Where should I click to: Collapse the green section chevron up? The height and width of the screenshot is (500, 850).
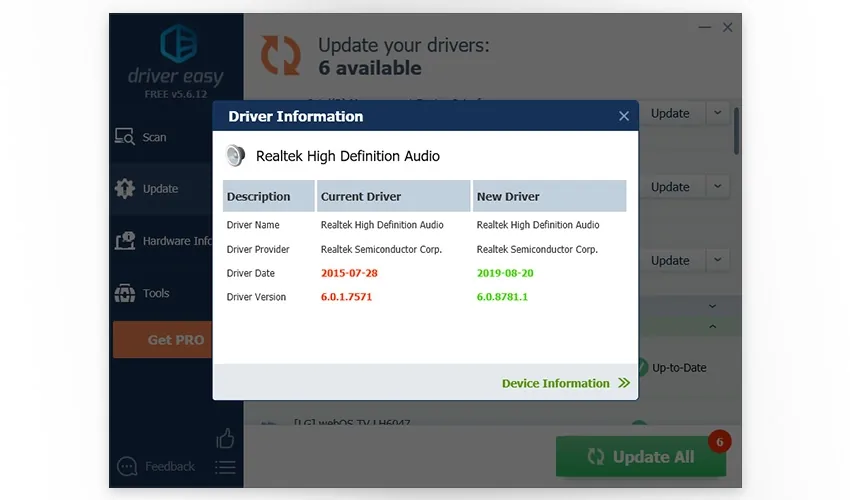pos(713,326)
